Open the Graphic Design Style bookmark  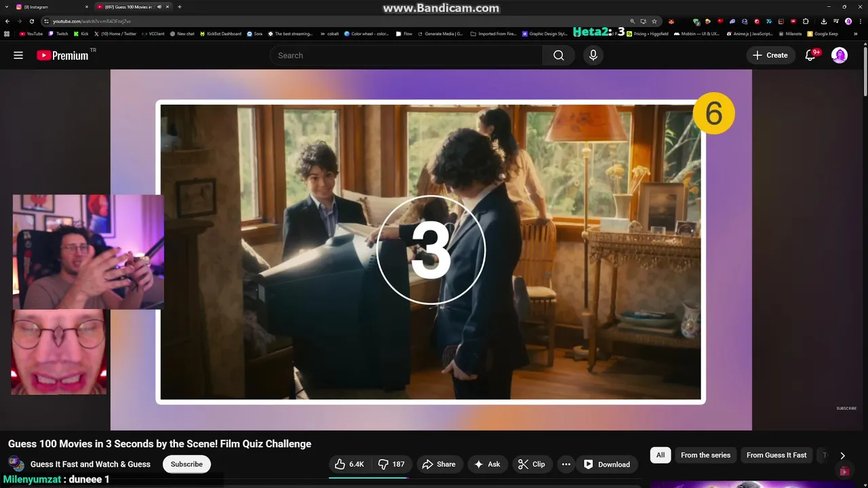[x=545, y=33]
